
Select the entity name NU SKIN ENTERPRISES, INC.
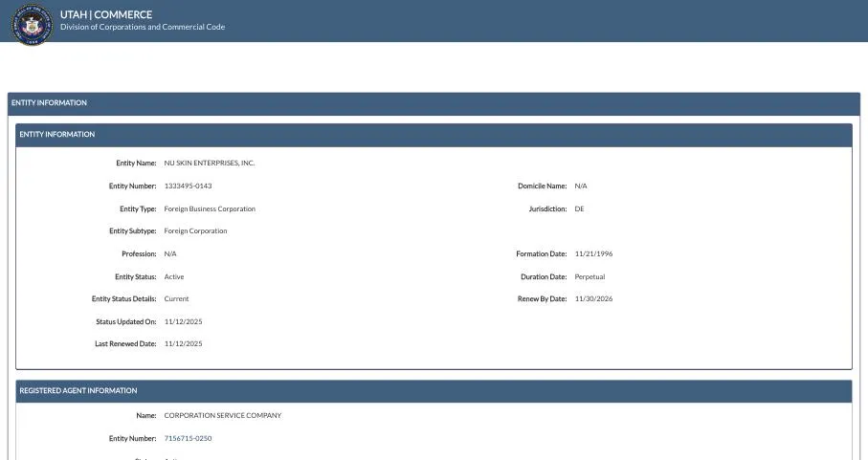click(x=210, y=164)
